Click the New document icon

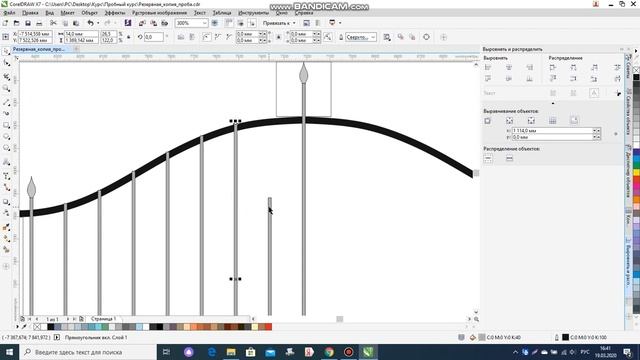pyautogui.click(x=5, y=23)
